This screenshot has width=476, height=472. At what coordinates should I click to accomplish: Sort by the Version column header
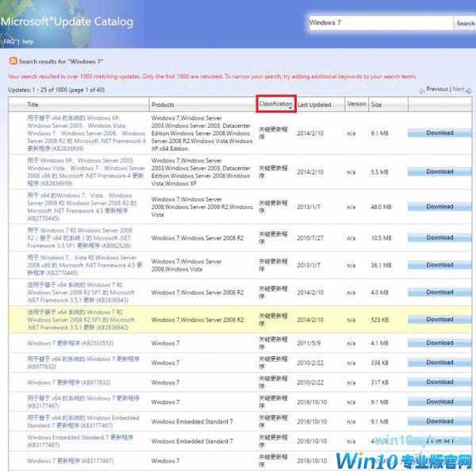tap(357, 104)
